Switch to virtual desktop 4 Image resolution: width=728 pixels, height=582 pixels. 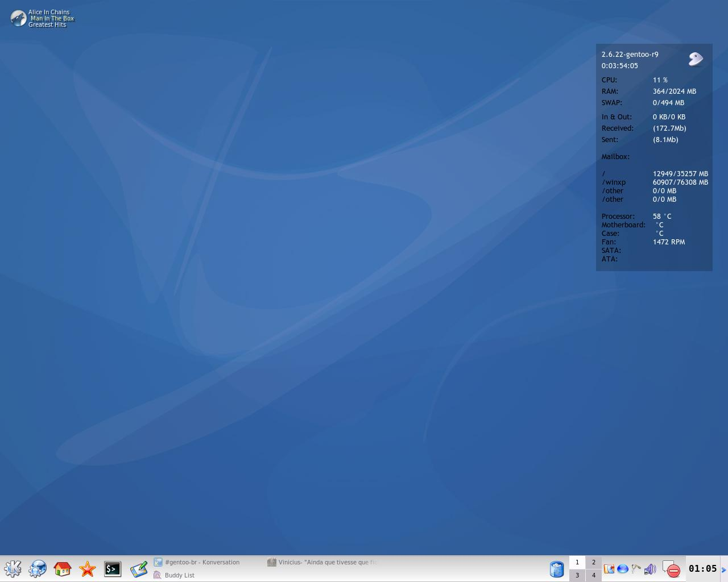pos(593,575)
